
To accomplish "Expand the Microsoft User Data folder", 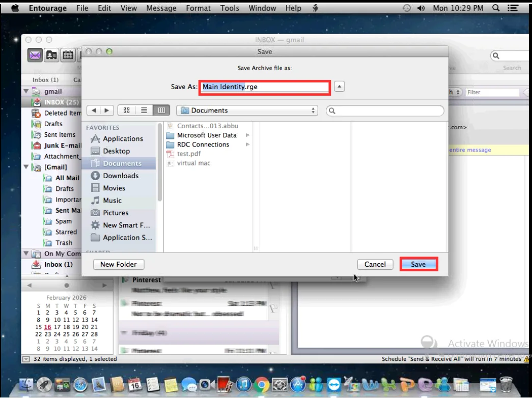I will [248, 135].
